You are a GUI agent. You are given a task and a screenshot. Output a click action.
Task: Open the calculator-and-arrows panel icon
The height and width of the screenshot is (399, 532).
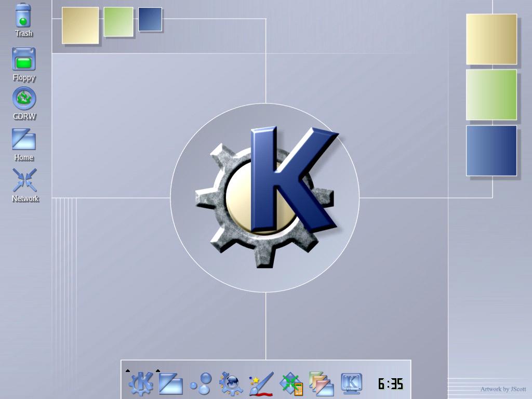pos(291,384)
